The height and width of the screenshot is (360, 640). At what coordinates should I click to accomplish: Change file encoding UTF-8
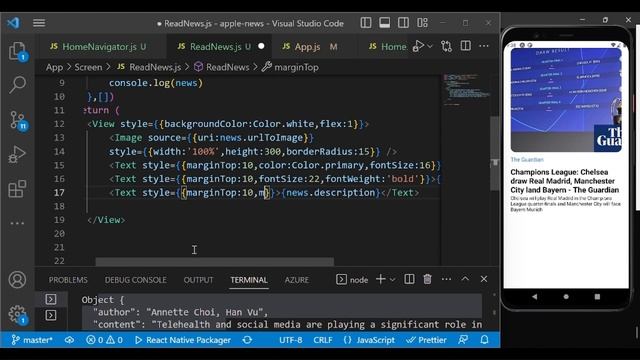291,340
